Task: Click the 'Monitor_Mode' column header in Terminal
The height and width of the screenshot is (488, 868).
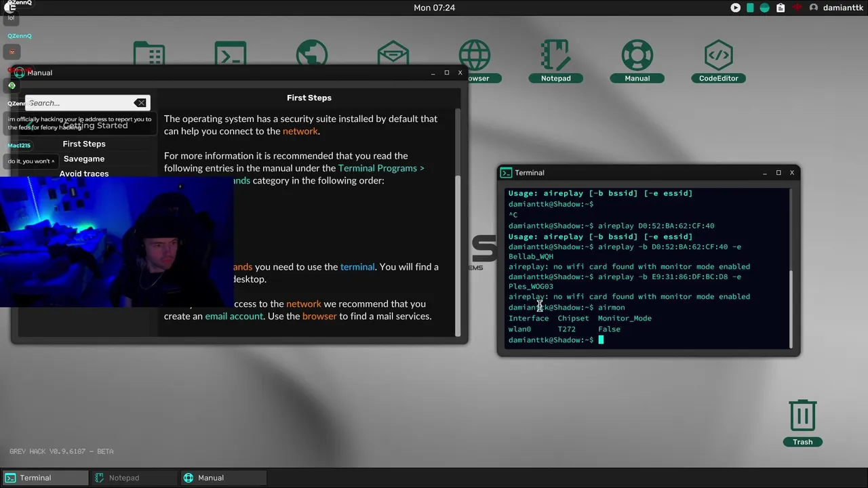Action: tap(625, 319)
